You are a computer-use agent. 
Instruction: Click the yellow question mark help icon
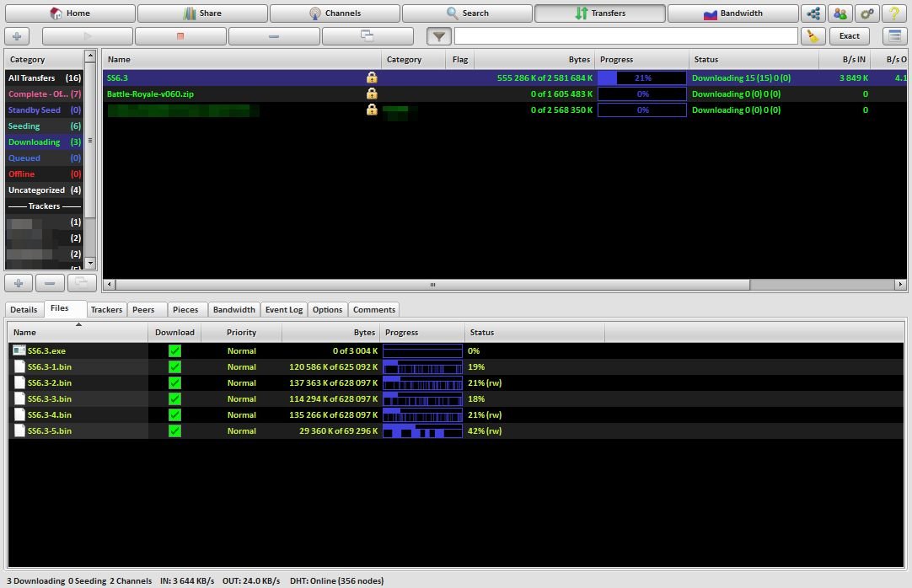[x=893, y=13]
